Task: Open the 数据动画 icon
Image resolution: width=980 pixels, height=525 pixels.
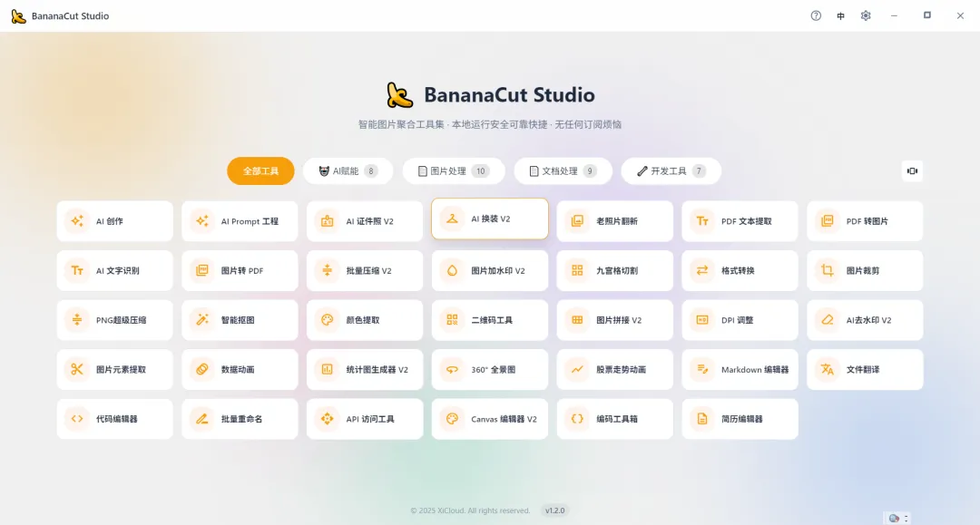Action: [x=201, y=370]
